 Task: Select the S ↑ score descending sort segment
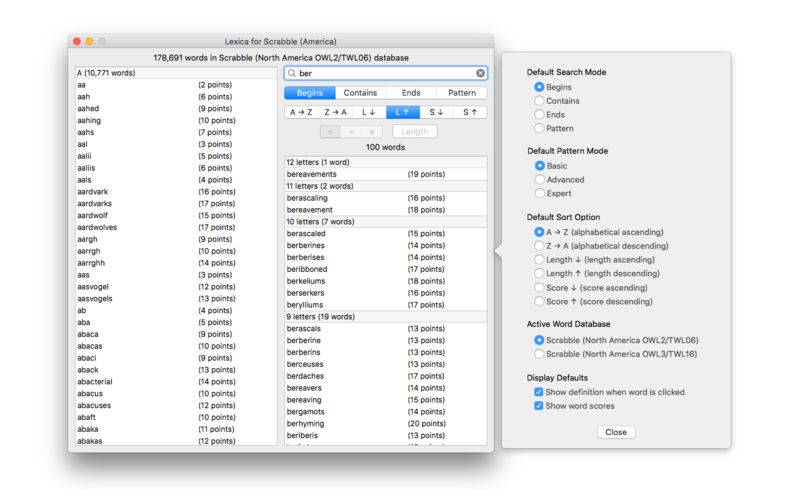pyautogui.click(x=470, y=112)
